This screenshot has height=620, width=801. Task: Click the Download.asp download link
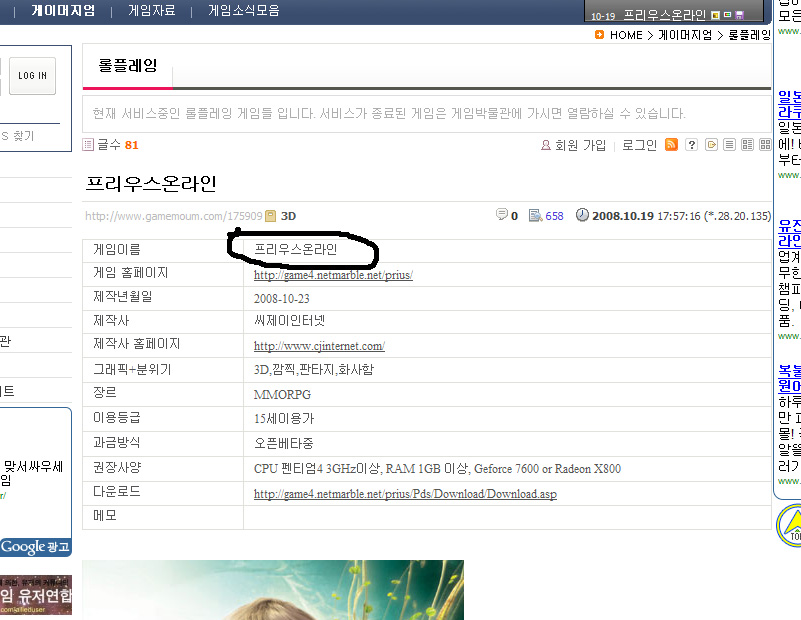point(405,494)
